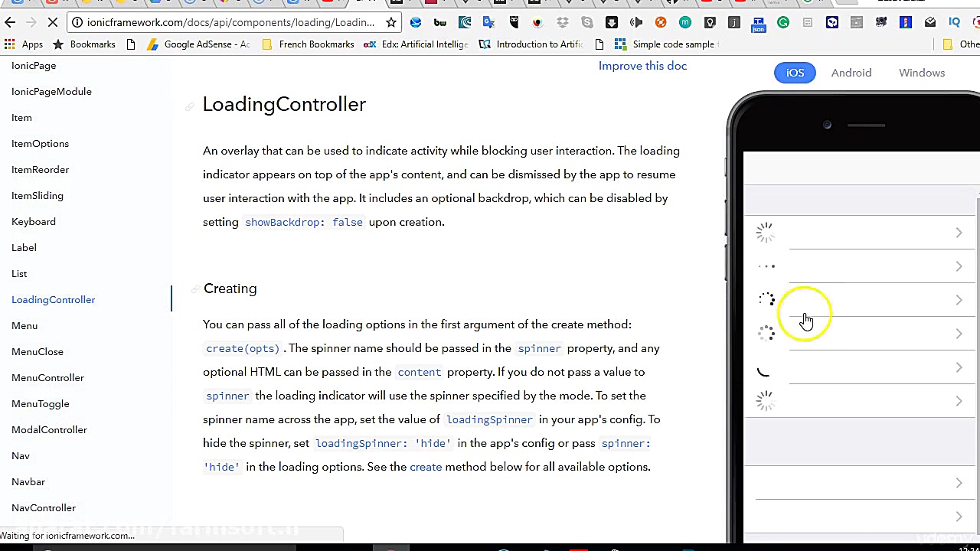The image size is (980, 551).
Task: Tap chevron on the gray circles spinner row
Action: 959,334
